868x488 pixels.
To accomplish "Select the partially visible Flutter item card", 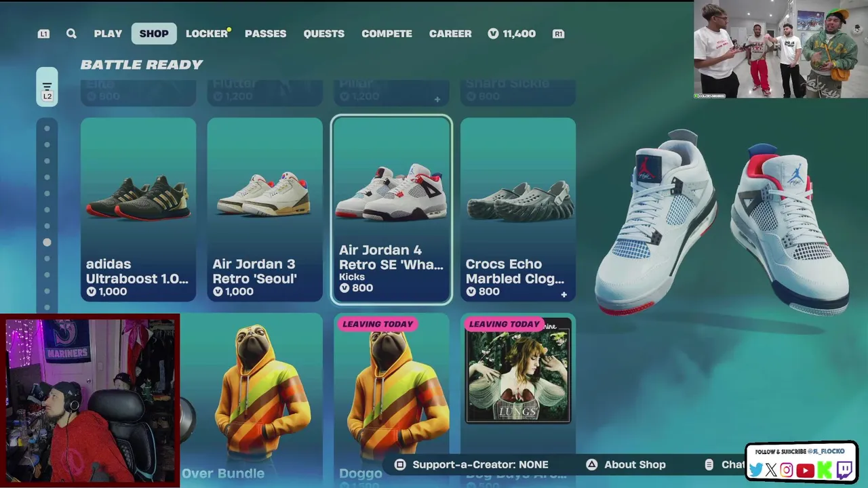I will [x=264, y=93].
